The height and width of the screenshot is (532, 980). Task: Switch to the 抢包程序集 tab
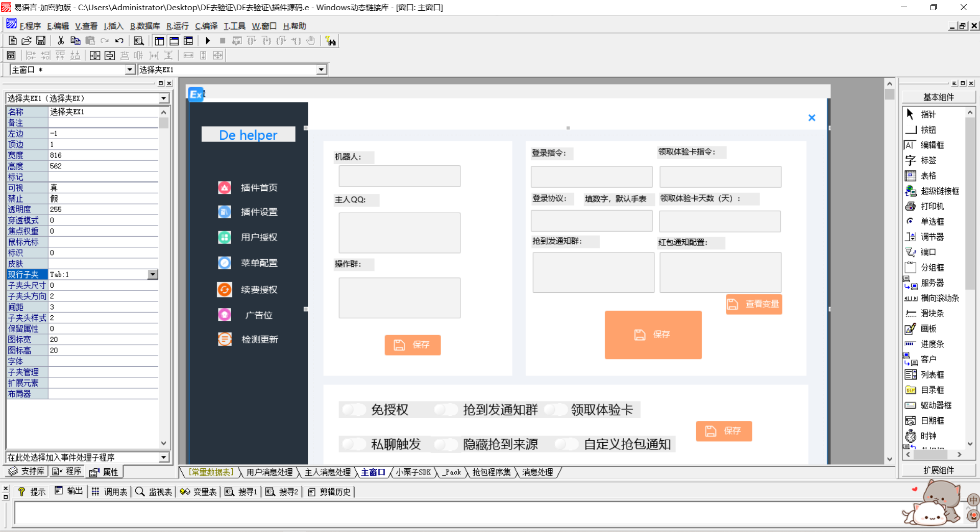pyautogui.click(x=491, y=472)
